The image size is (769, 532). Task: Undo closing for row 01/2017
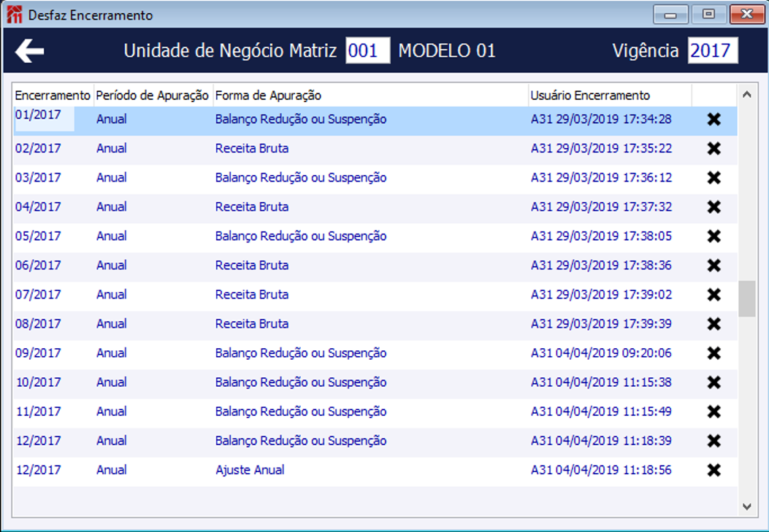[x=713, y=119]
